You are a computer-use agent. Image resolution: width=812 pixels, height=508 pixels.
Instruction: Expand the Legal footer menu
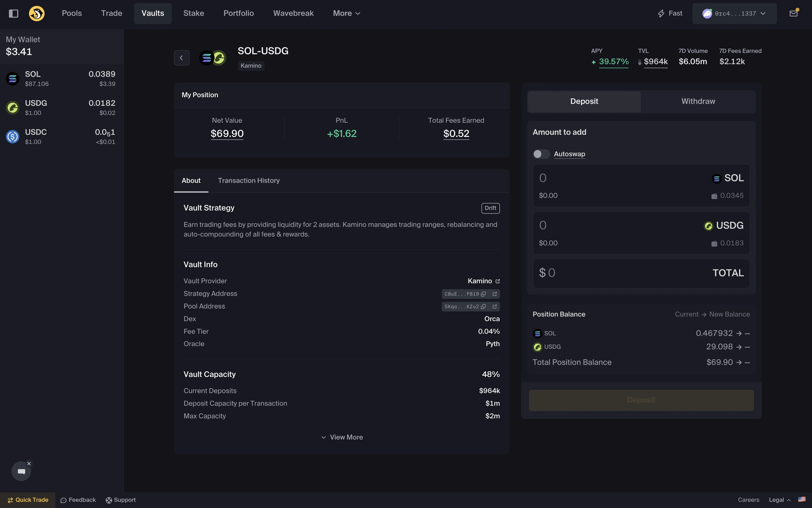click(780, 500)
